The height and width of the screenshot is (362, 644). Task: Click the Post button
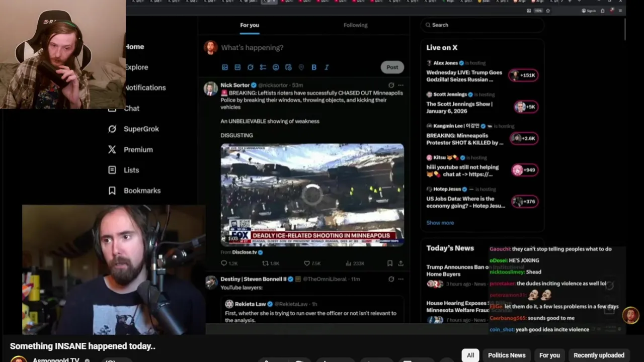pyautogui.click(x=392, y=67)
